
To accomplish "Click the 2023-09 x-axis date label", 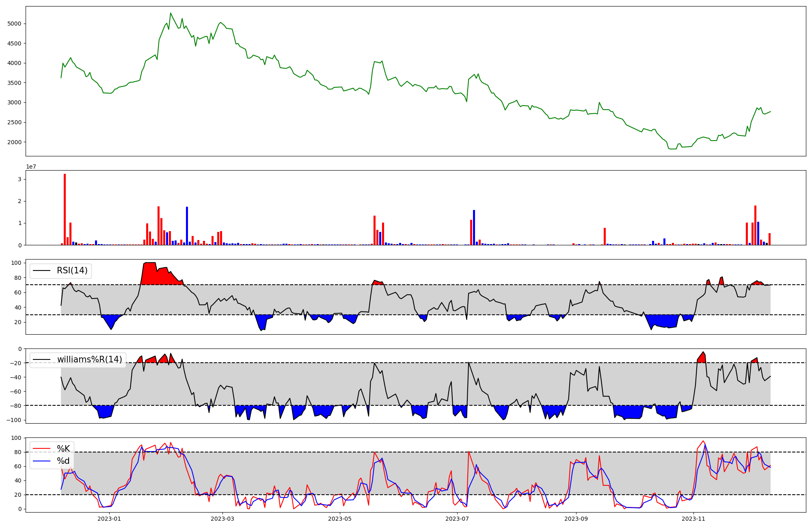I will pyautogui.click(x=576, y=519).
